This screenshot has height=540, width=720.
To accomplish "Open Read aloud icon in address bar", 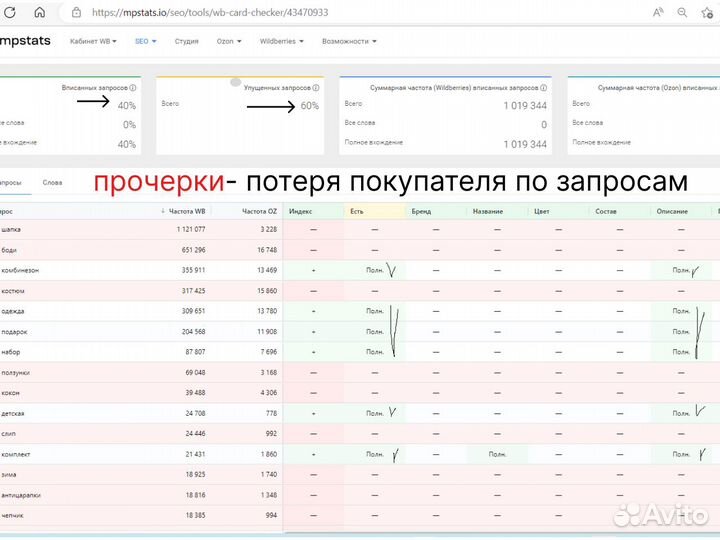I will [658, 12].
